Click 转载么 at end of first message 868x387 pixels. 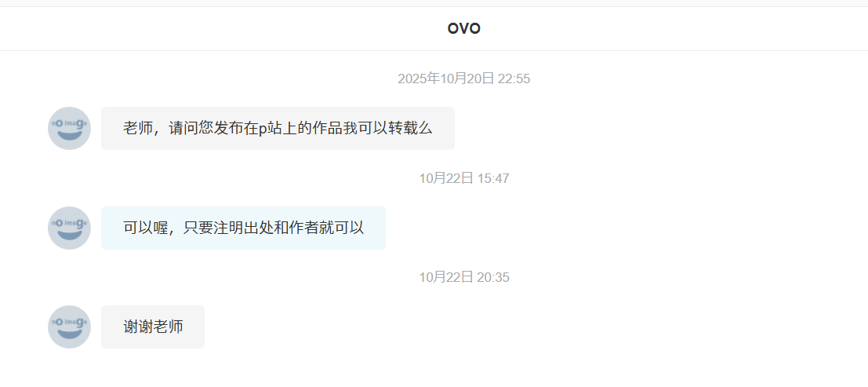point(410,129)
